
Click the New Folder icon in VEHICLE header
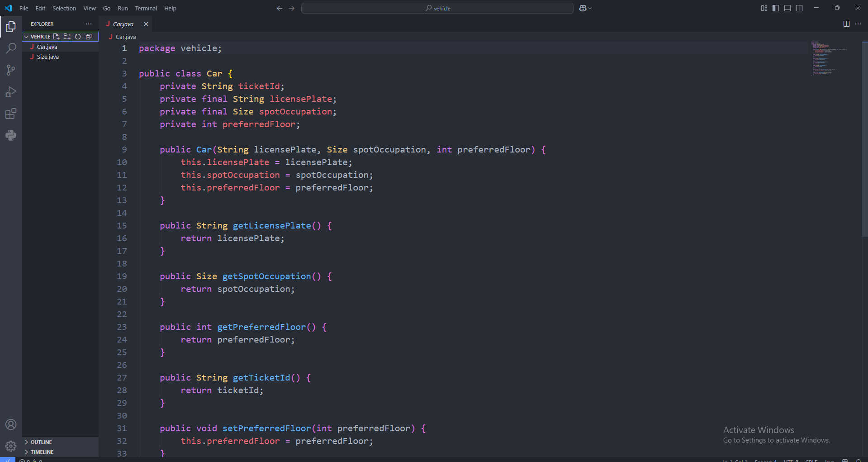[67, 37]
